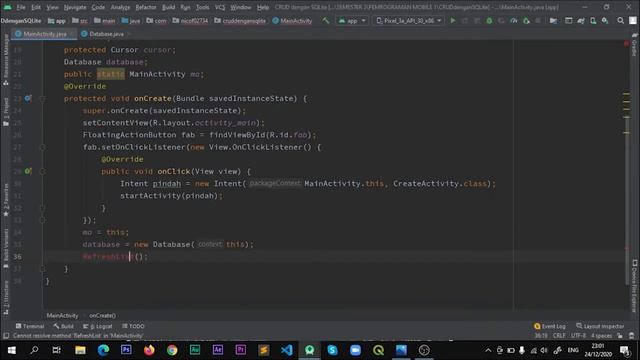Open the Navigate menu
Screen dimensions: 640x360
pyautogui.click(x=75, y=7)
